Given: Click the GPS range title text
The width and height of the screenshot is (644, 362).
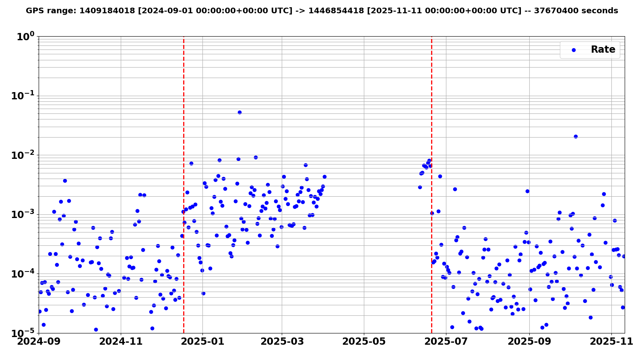Looking at the screenshot, I should tap(322, 11).
